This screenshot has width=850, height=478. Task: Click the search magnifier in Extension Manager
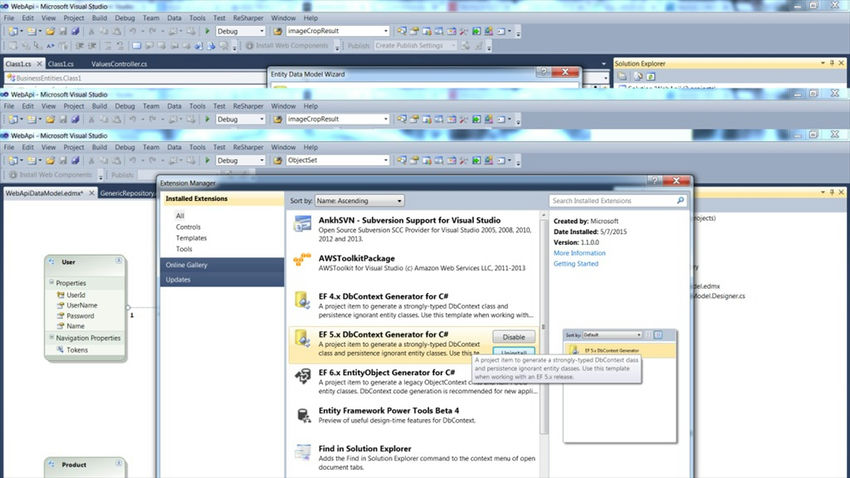coord(680,201)
